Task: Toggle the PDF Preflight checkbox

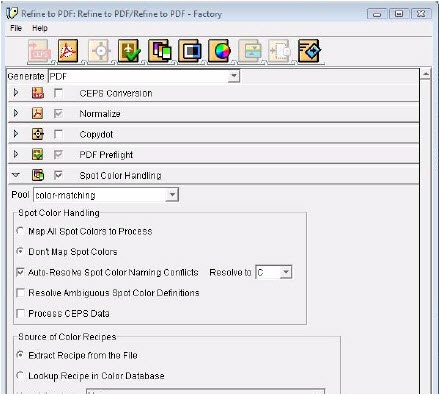Action: [58, 154]
